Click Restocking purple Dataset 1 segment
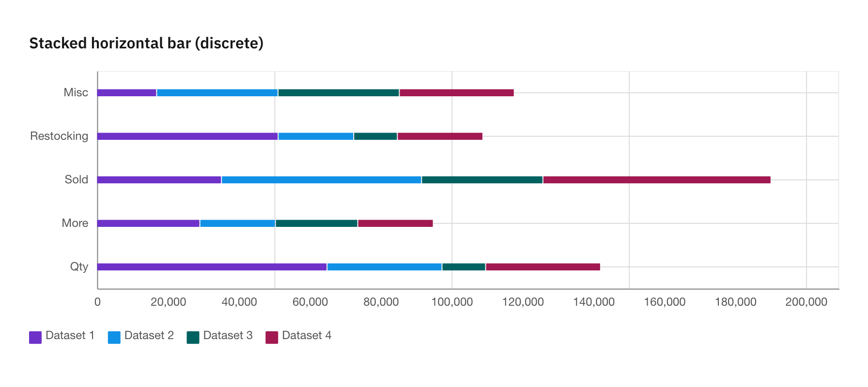 click(187, 136)
